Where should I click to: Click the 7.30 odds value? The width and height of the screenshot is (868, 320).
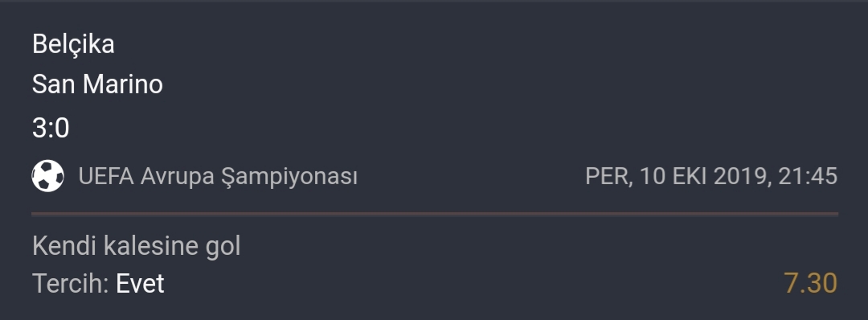point(810,283)
